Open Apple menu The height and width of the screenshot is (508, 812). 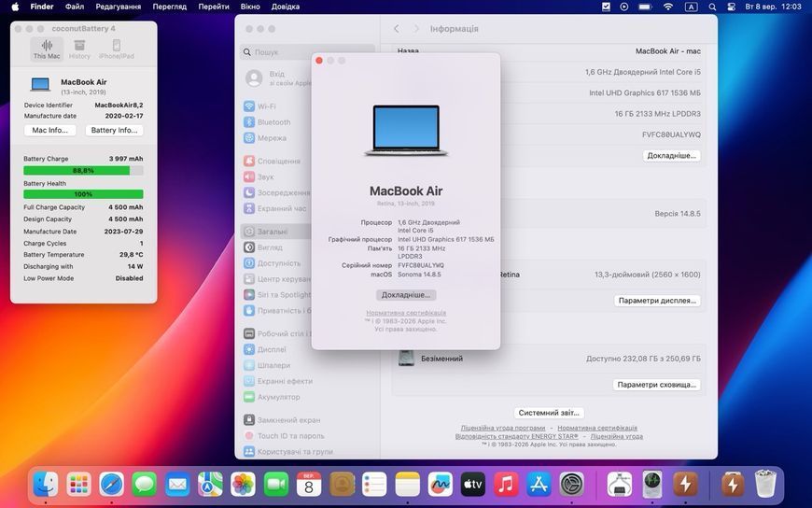(15, 7)
